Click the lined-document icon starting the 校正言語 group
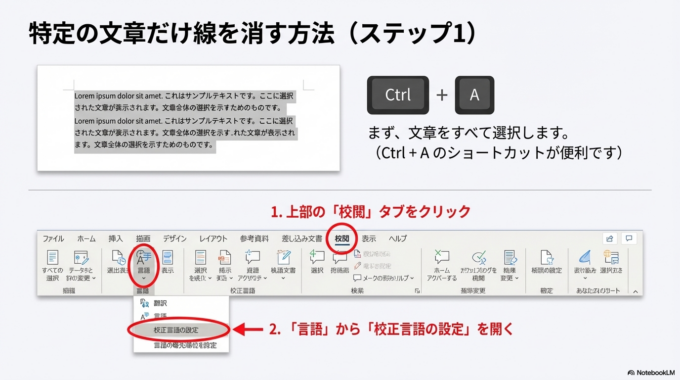The image size is (680, 380). tap(200, 257)
